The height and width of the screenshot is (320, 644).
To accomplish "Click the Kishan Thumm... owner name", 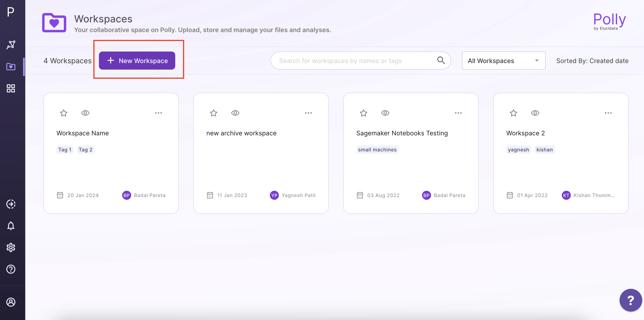I will [x=594, y=195].
